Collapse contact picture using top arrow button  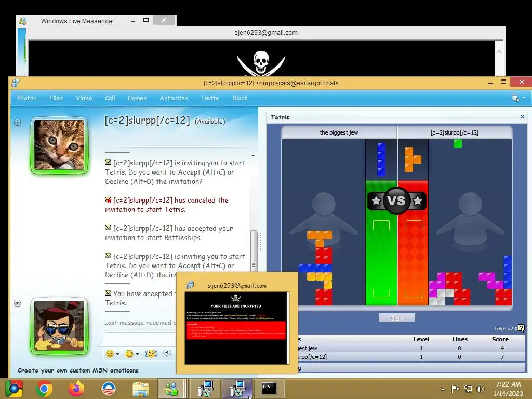coord(17,122)
